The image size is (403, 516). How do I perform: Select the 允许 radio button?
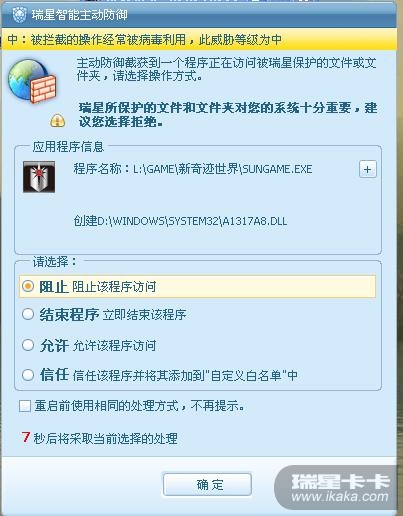tap(28, 345)
